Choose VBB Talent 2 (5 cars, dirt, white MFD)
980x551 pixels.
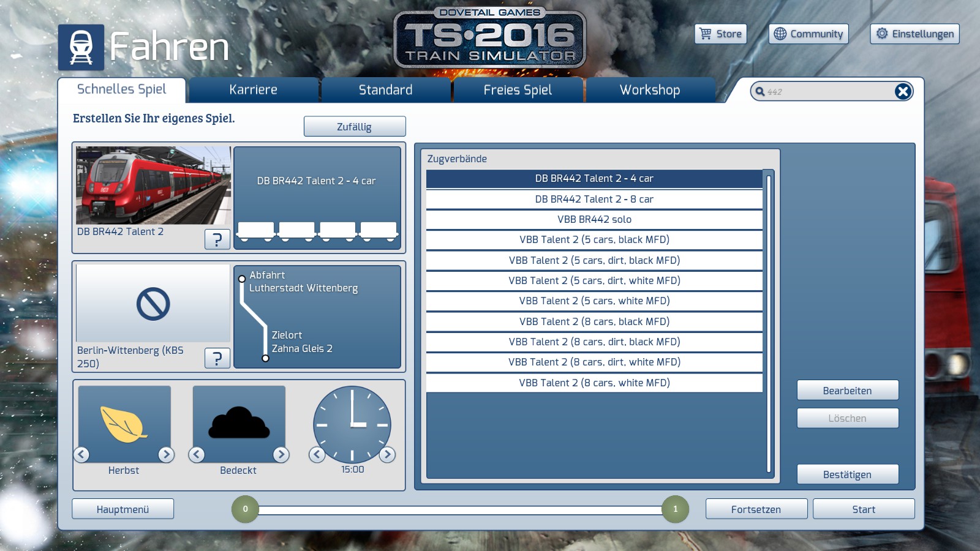pos(594,280)
